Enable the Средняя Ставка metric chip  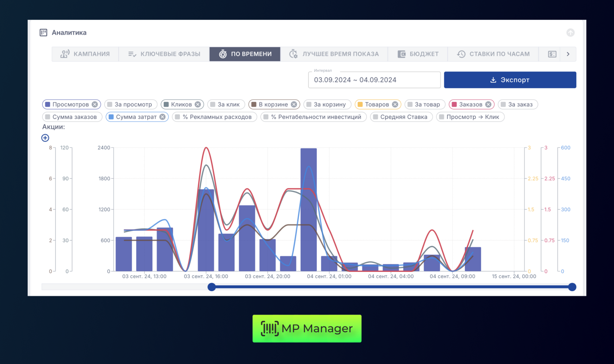click(401, 117)
